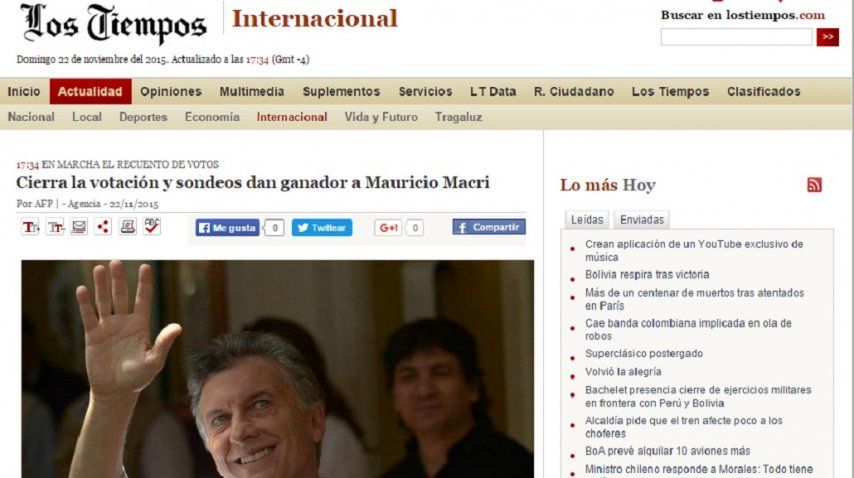854x478 pixels.
Task: Focus the lostiempos.com search field
Action: tap(736, 37)
